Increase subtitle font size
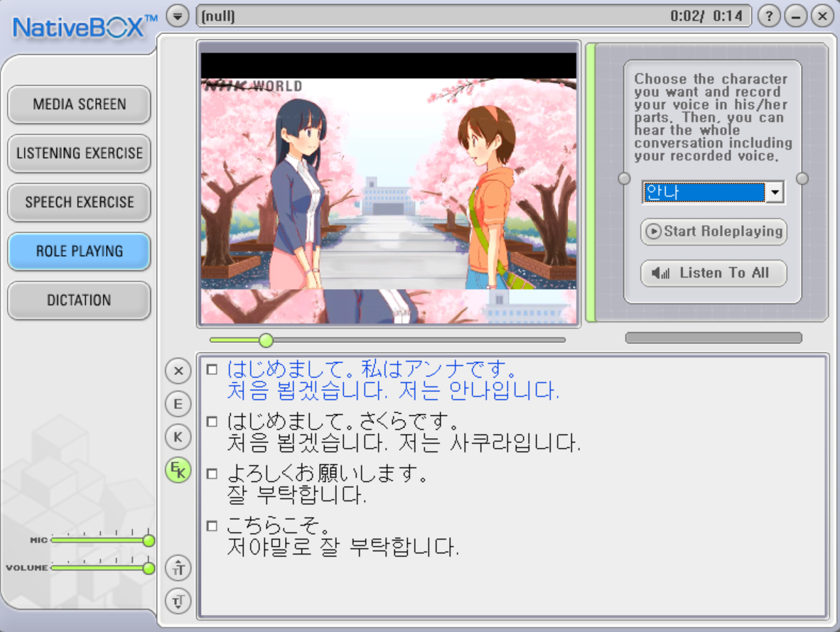 pyautogui.click(x=178, y=568)
